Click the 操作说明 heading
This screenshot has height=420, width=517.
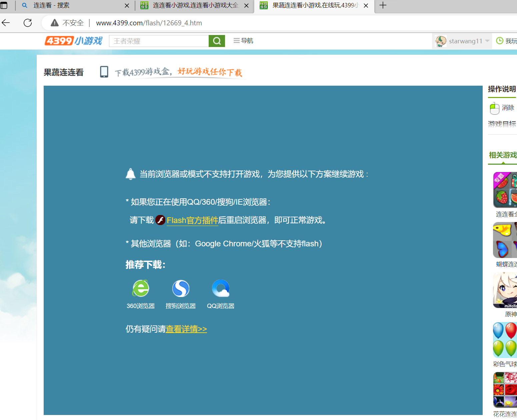click(x=502, y=89)
